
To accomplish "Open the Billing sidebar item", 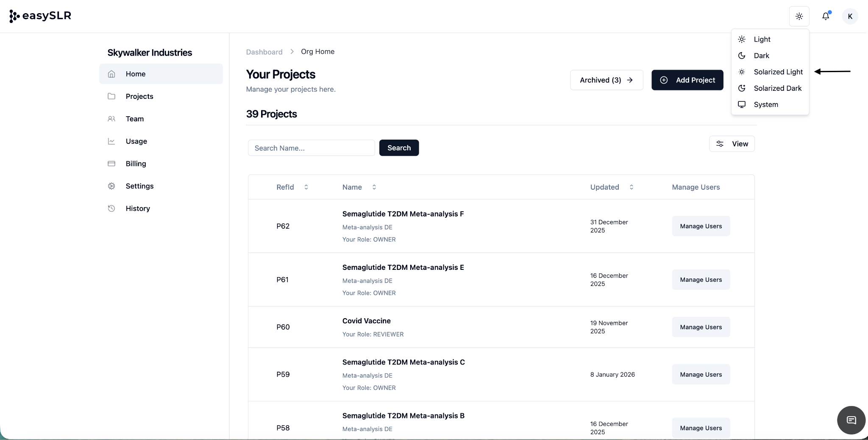I will pyautogui.click(x=136, y=163).
